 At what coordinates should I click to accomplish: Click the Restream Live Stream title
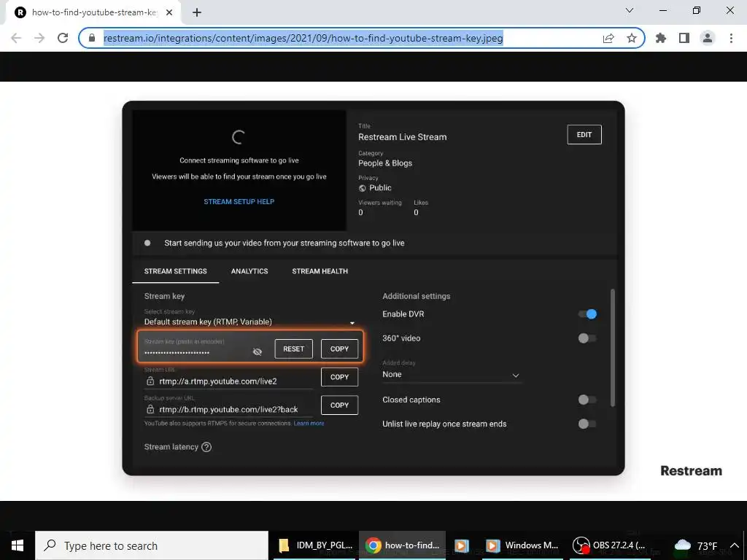coord(403,137)
